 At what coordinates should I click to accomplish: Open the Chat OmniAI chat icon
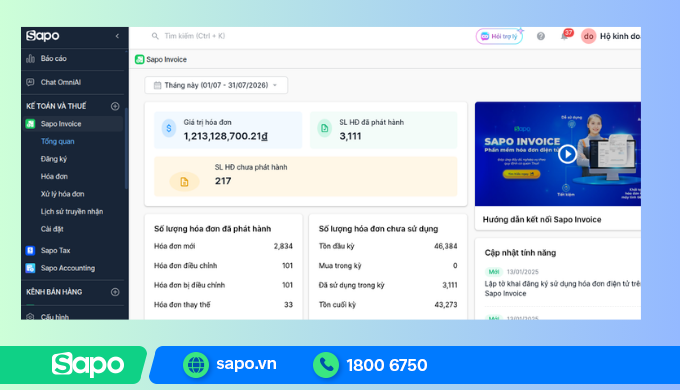tap(30, 82)
